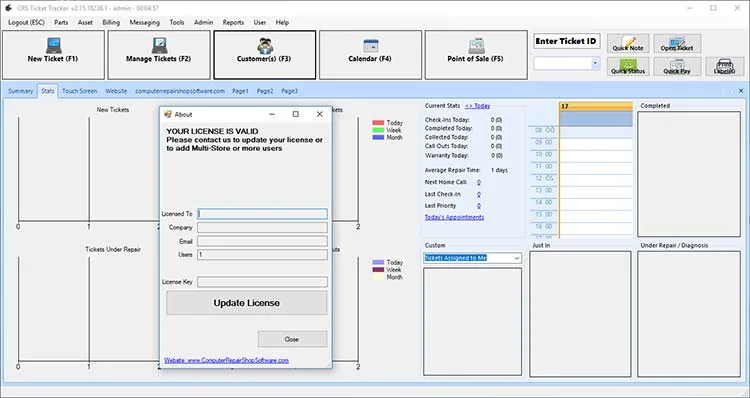Open the ComputerRepairShopSoftware.com website link
The height and width of the screenshot is (398, 750).
tap(226, 361)
